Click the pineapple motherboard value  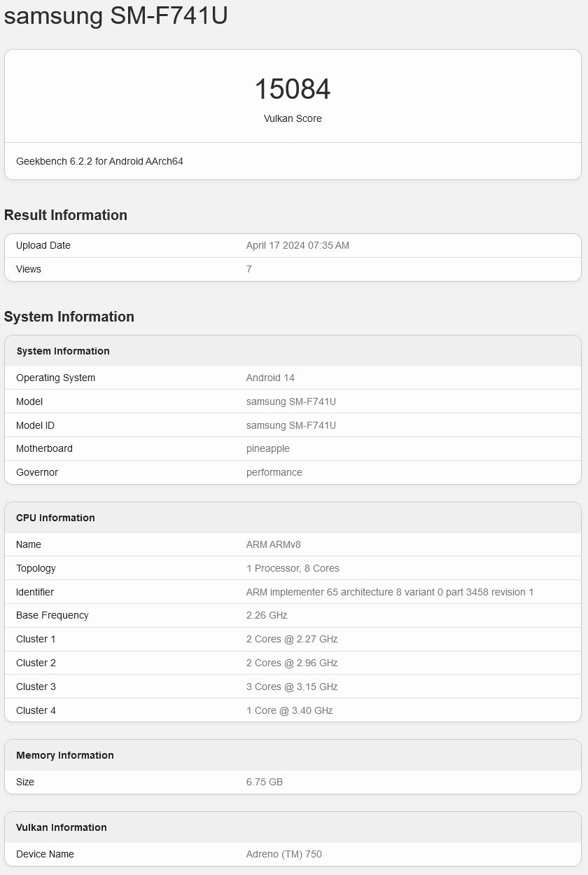coord(268,448)
